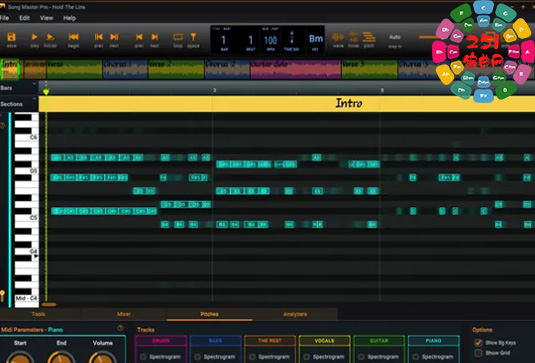Viewport: 535px width, 363px height.
Task: Open the File menu
Action: 4,18
